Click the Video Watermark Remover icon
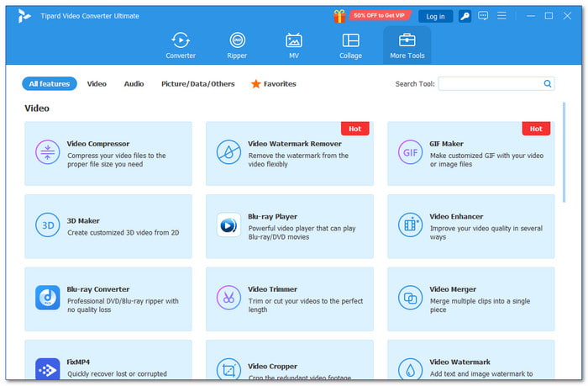This screenshot has width=588, height=386. [x=228, y=152]
